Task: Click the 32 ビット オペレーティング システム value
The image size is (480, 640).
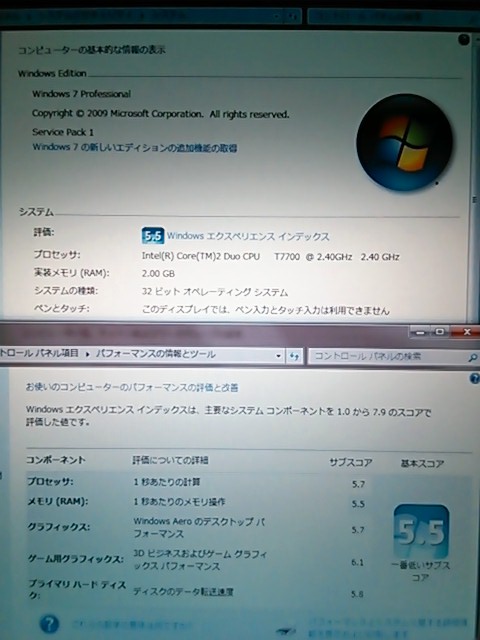Action: [215, 292]
